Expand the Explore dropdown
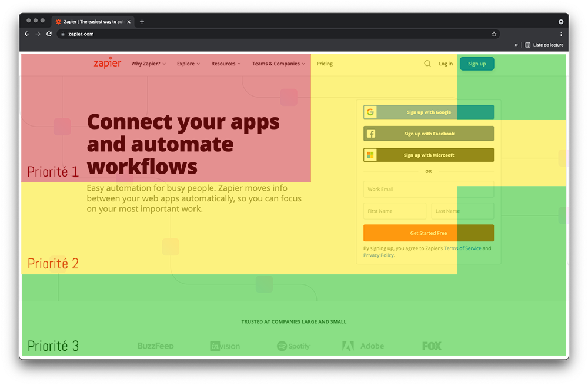588x385 pixels. click(x=188, y=64)
